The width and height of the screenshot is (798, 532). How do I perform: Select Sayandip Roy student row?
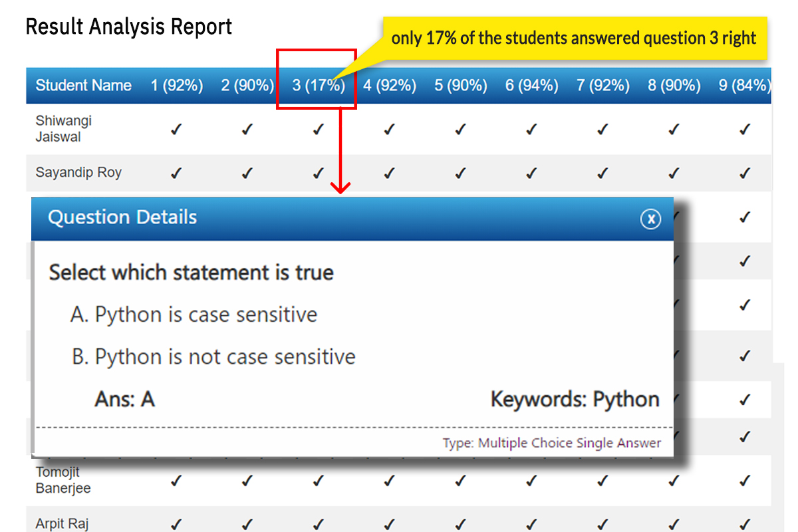(78, 173)
